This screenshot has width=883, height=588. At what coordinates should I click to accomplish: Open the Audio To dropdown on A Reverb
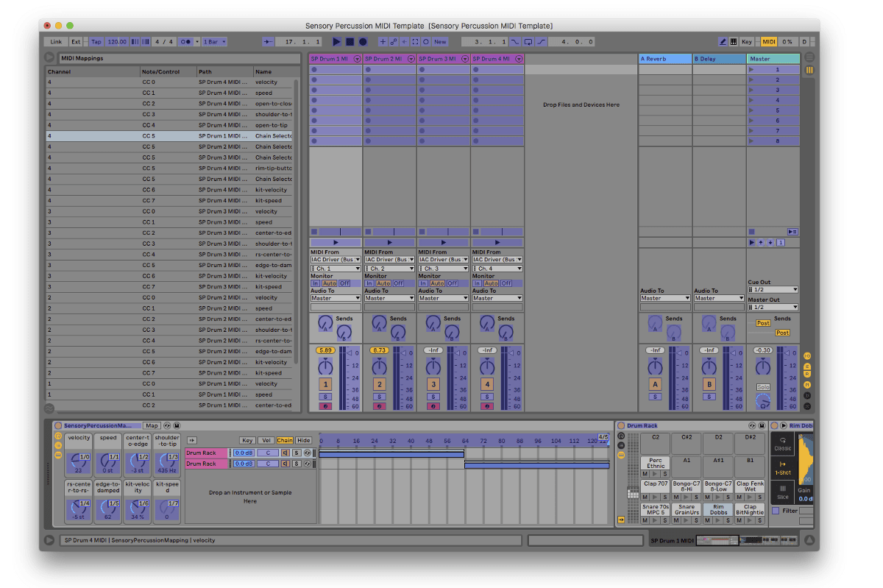(x=664, y=298)
